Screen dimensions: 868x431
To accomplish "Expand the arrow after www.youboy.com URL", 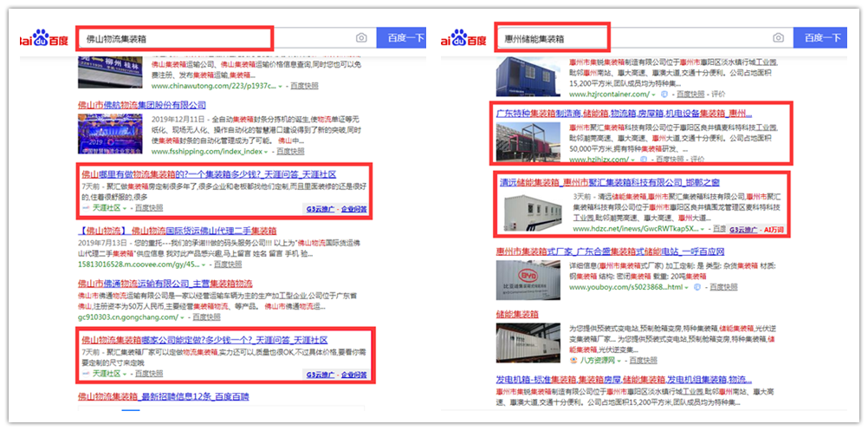I will coord(687,287).
